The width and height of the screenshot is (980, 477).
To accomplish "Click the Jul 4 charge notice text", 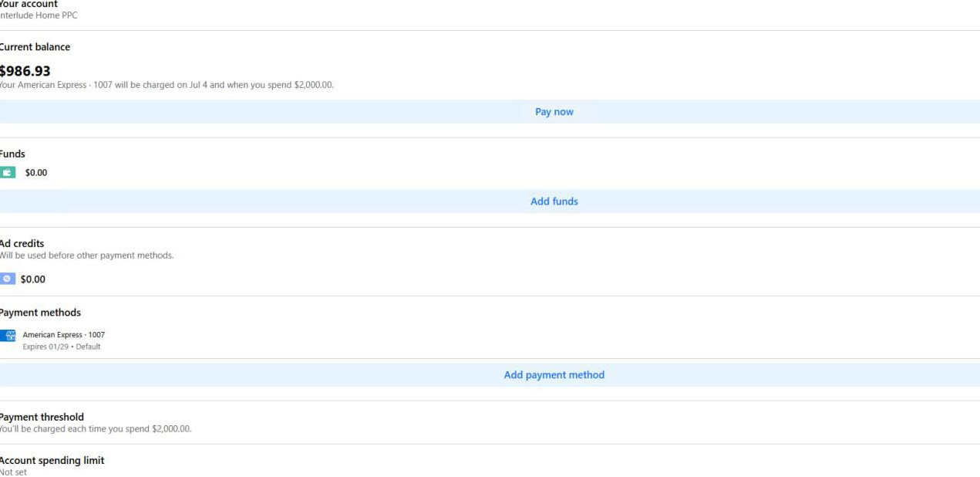I will click(167, 85).
